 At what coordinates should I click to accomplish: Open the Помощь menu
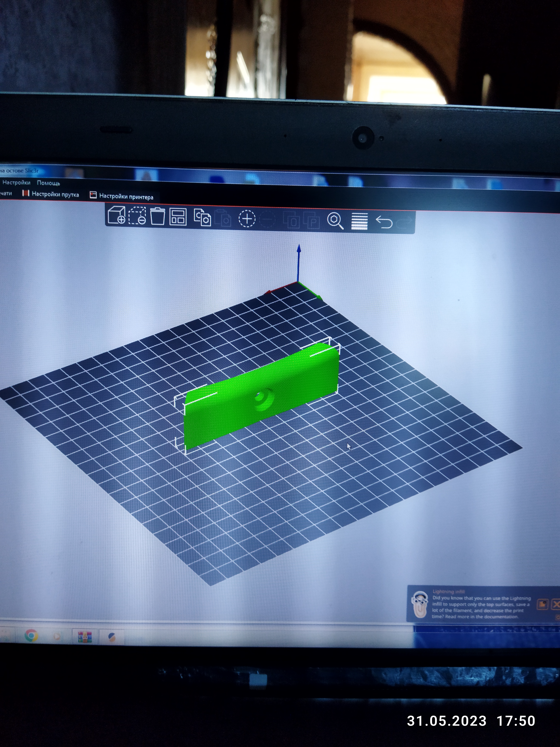(48, 183)
